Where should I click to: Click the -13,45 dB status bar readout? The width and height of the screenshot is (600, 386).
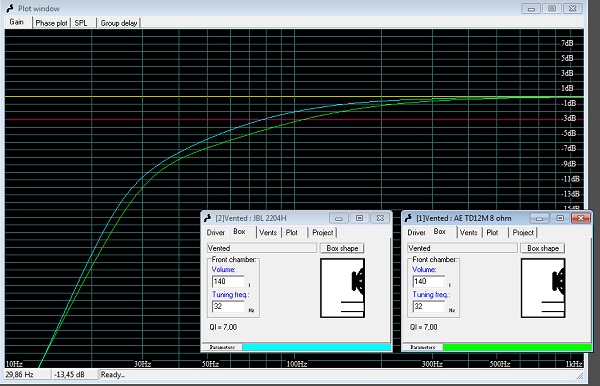[x=75, y=375]
